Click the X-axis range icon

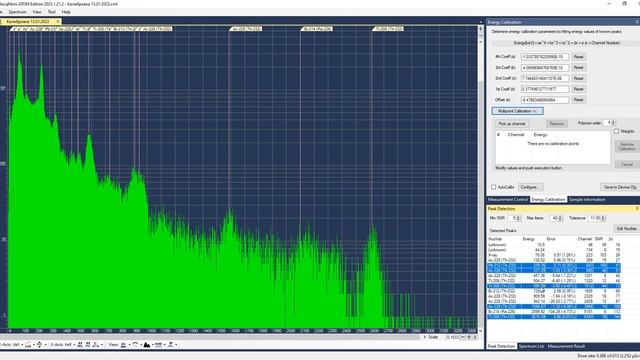pos(96,344)
